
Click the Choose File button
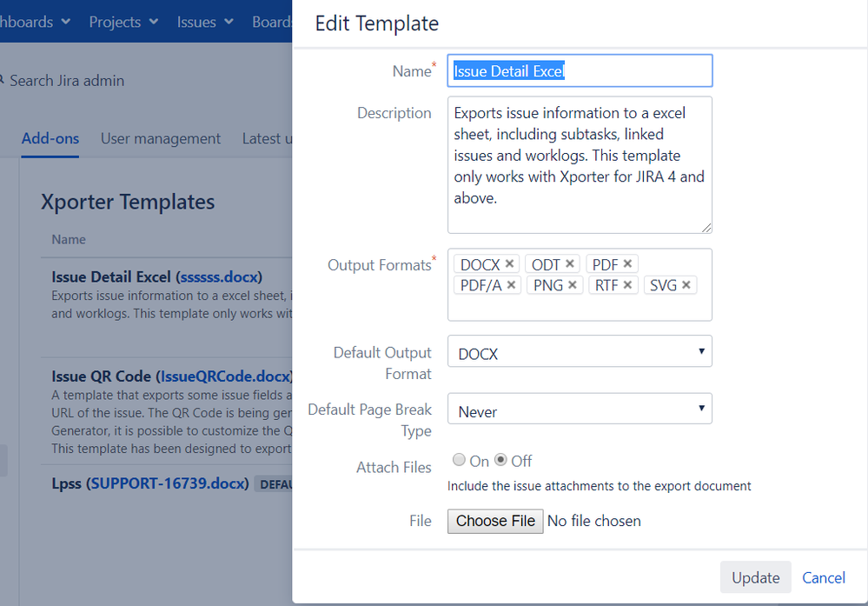tap(495, 522)
